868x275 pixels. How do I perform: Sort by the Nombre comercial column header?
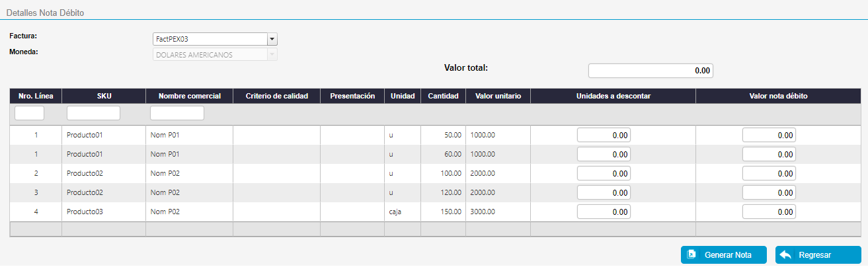click(x=189, y=96)
